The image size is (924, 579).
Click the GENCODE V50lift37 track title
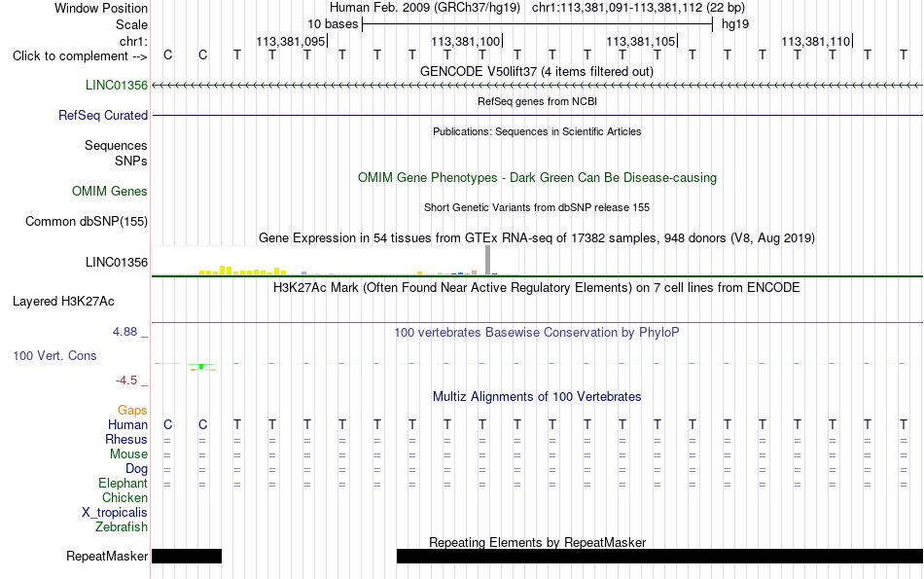click(537, 71)
